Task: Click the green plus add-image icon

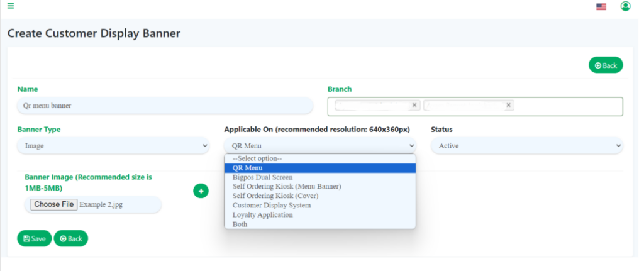Action: [201, 191]
